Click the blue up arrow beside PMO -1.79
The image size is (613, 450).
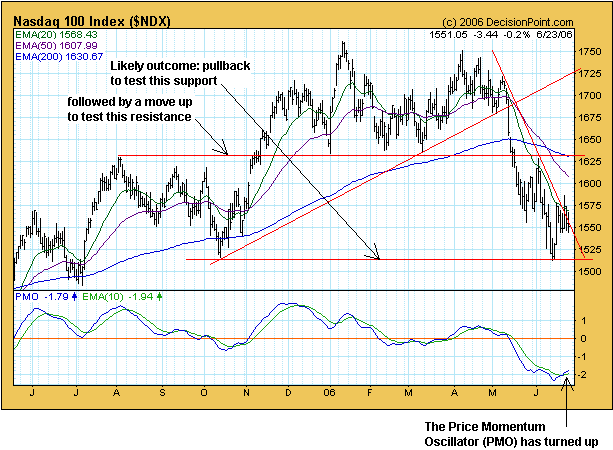pos(76,297)
